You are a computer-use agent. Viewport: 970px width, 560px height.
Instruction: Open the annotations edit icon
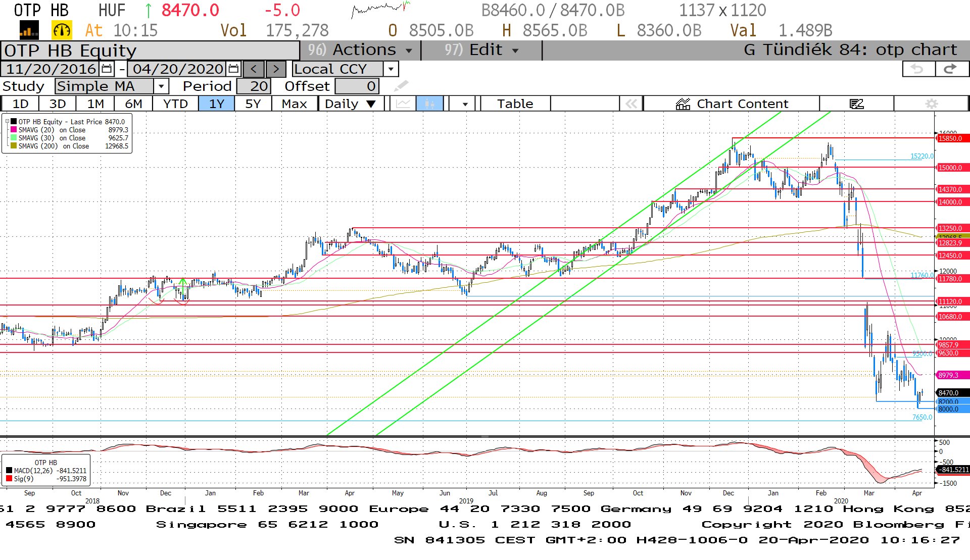(x=856, y=104)
